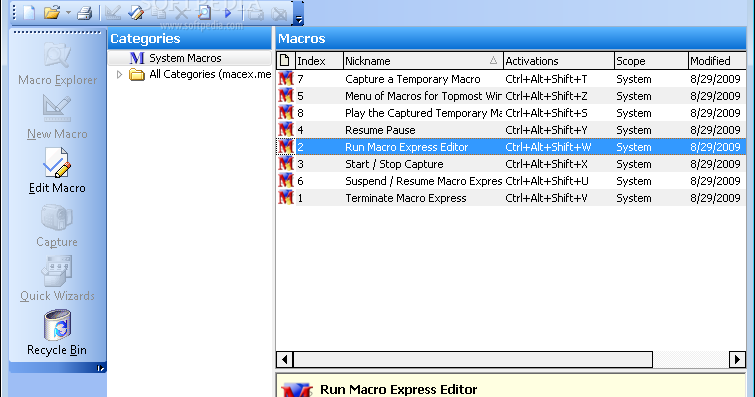Viewport: 755px width, 397px height.
Task: Click the M icon of Play the Captured Temporary row
Action: point(286,113)
